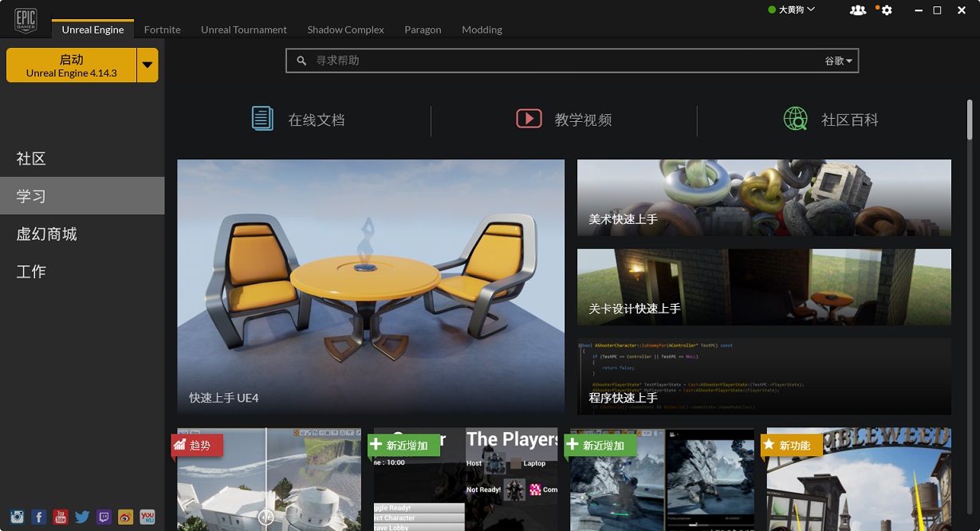Open 快速上手 UE4 tutorial image
980x531 pixels.
tap(371, 287)
